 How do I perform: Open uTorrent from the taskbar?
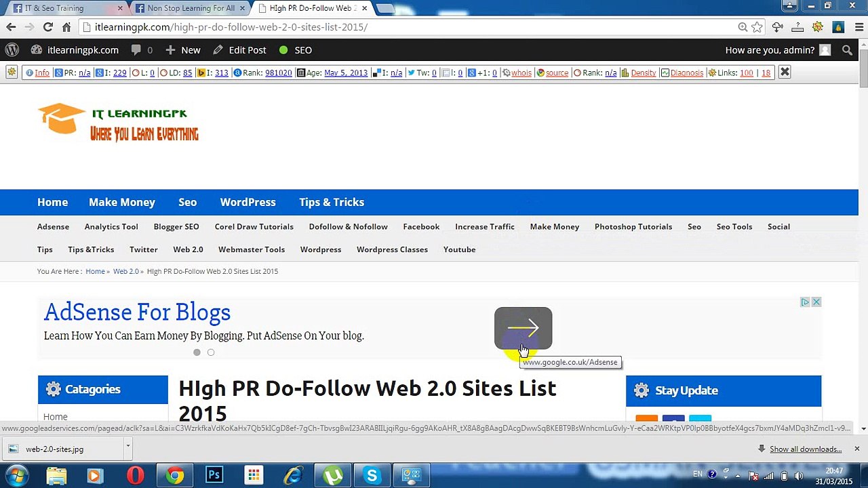coord(332,476)
